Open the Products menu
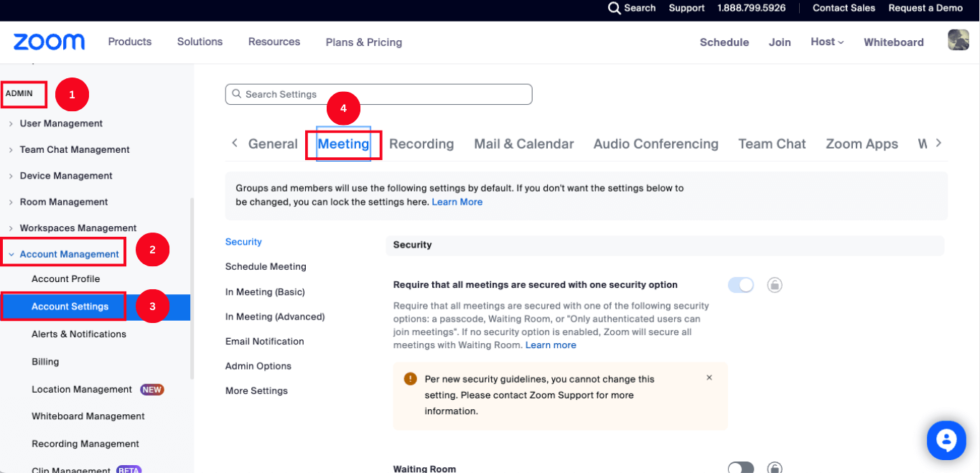Viewport: 980px width, 473px height. pyautogui.click(x=130, y=42)
